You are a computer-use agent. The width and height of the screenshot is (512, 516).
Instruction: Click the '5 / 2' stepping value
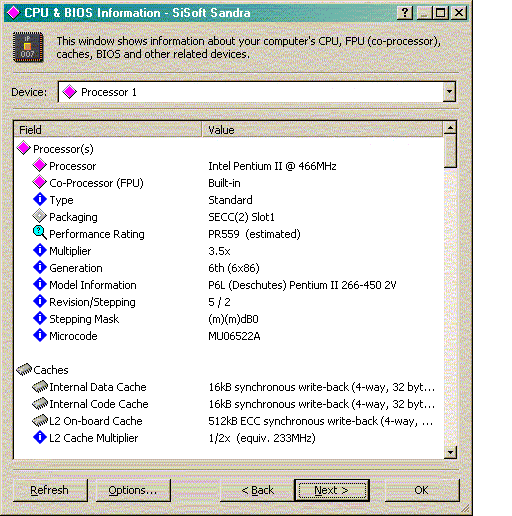(219, 302)
